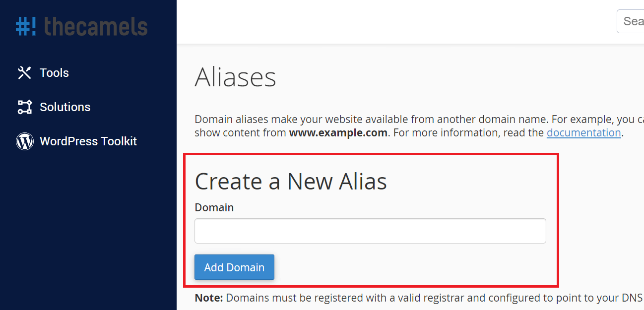This screenshot has height=310, width=644.
Task: Click the bold www.example.com text
Action: click(338, 133)
